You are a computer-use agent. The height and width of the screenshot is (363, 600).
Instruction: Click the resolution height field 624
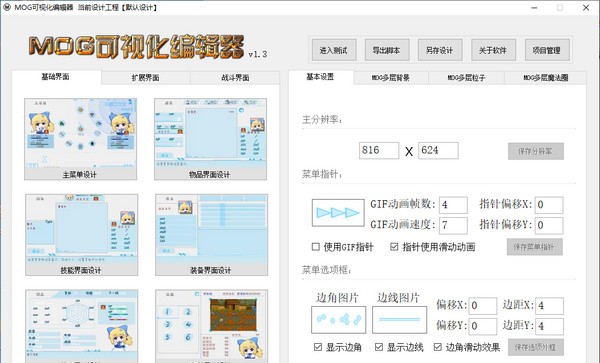tap(438, 150)
